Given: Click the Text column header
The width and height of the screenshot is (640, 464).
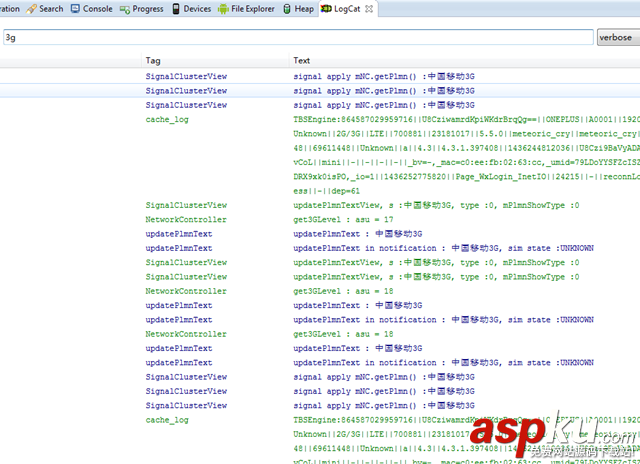Looking at the screenshot, I should click(x=301, y=61).
